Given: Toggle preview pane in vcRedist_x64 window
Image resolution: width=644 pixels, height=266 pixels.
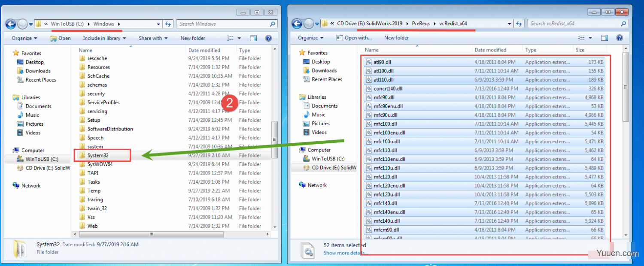Looking at the screenshot, I should click(x=605, y=38).
